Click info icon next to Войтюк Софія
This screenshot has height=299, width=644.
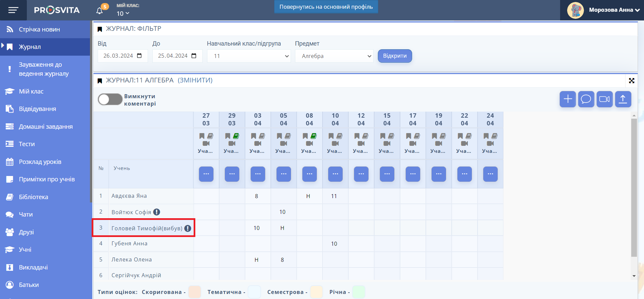tap(157, 212)
